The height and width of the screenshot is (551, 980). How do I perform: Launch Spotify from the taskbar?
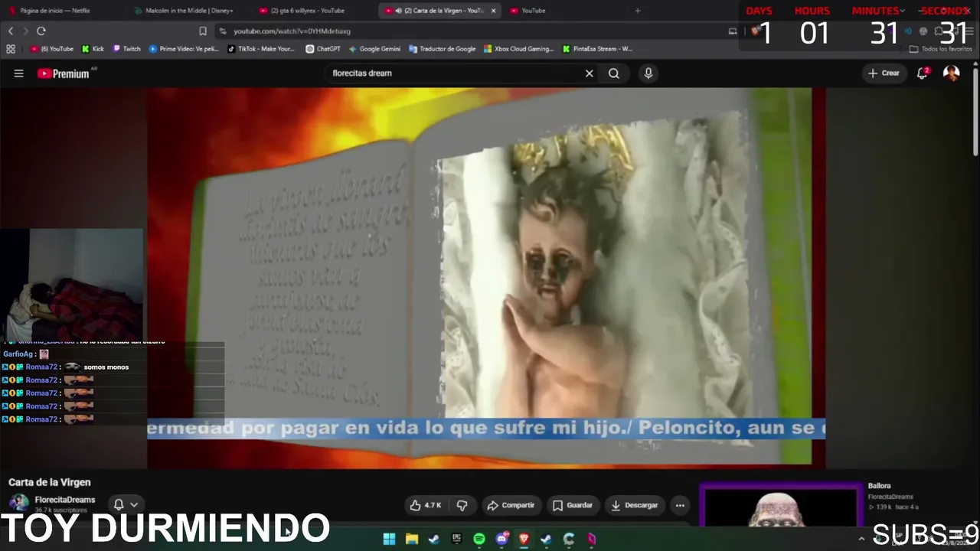[479, 539]
